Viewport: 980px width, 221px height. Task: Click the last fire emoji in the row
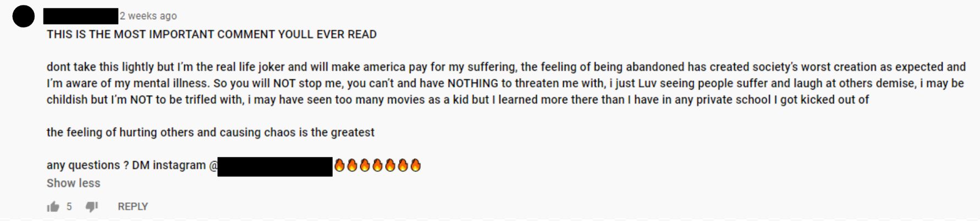click(416, 165)
